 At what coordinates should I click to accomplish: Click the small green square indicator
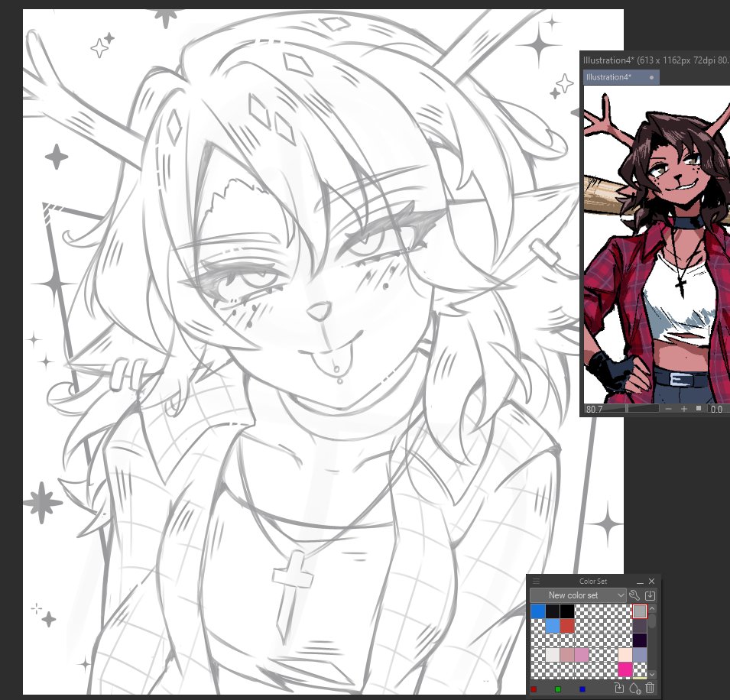[558, 689]
